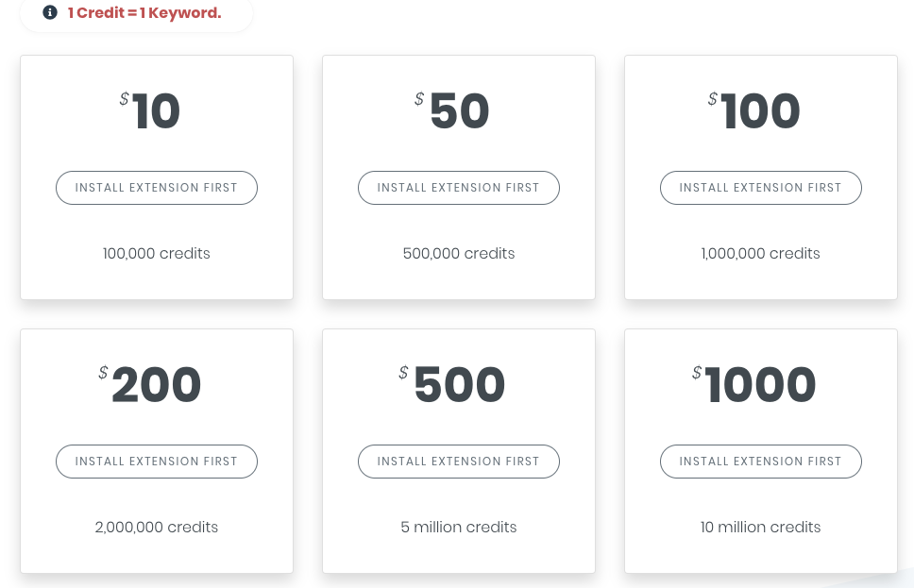
Task: Select the '1,000,000 credits' text
Action: coord(760,253)
